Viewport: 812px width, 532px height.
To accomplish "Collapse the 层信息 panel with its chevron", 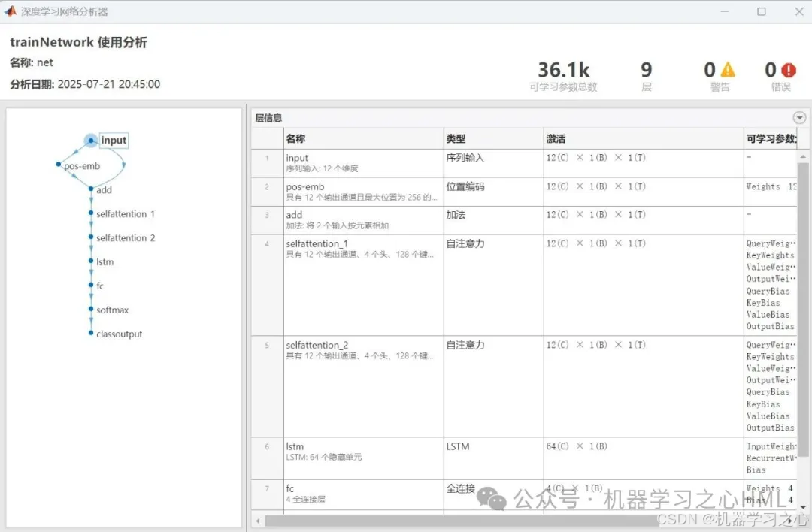I will click(x=799, y=117).
